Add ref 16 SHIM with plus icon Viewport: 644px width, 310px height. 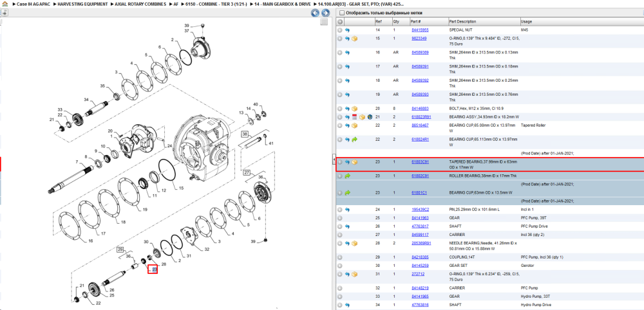click(339, 53)
